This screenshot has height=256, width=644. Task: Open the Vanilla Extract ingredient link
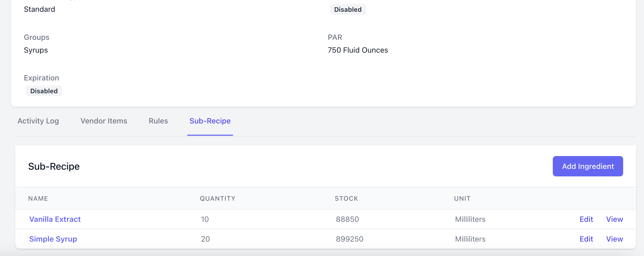point(55,219)
